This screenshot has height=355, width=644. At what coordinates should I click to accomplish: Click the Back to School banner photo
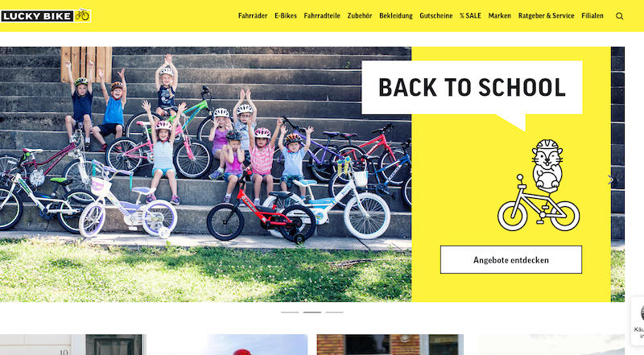pos(205,174)
